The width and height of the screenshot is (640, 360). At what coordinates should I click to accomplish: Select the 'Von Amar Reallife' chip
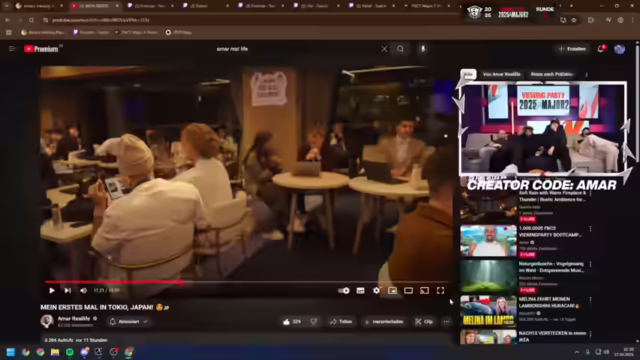[502, 74]
